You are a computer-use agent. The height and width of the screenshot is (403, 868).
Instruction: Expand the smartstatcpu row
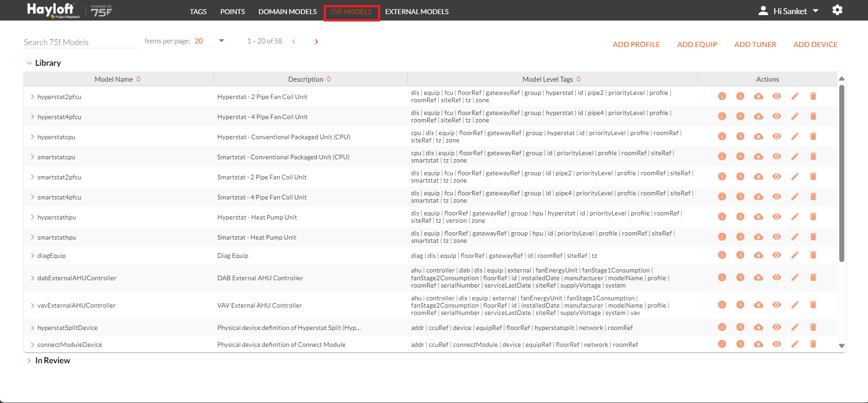click(32, 157)
